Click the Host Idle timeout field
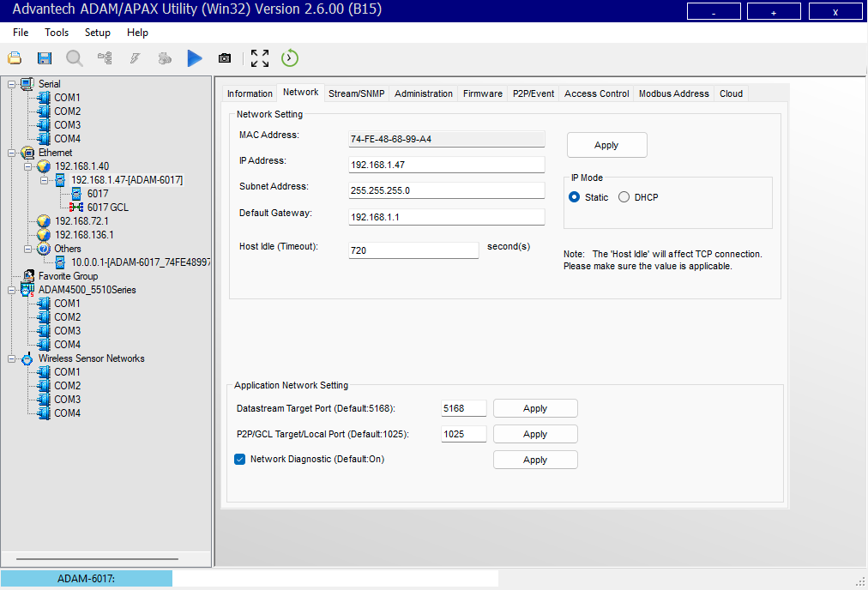The width and height of the screenshot is (868, 590). coord(413,250)
